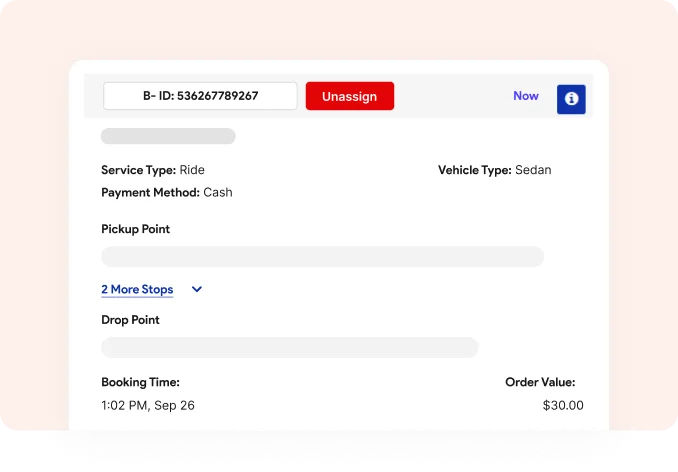Click the grey name placeholder under booking ID
Image resolution: width=678 pixels, height=472 pixels.
pyautogui.click(x=168, y=136)
